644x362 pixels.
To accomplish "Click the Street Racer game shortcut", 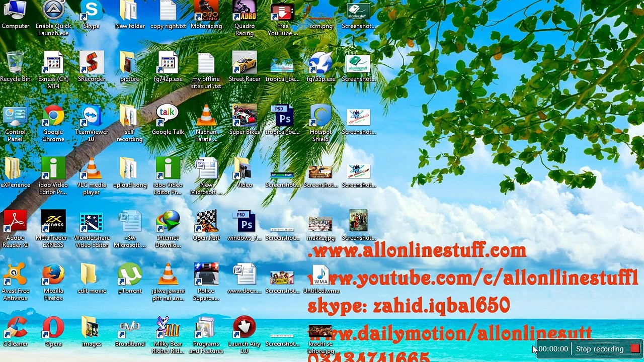I will tap(245, 67).
